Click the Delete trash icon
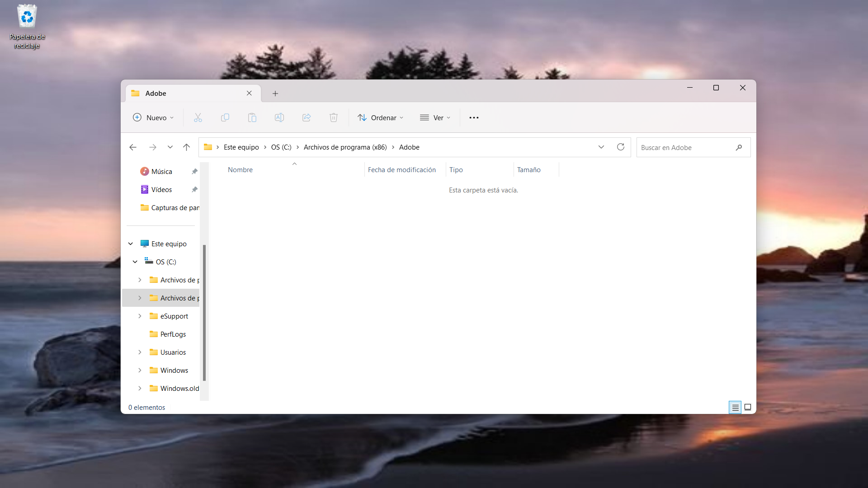 334,118
